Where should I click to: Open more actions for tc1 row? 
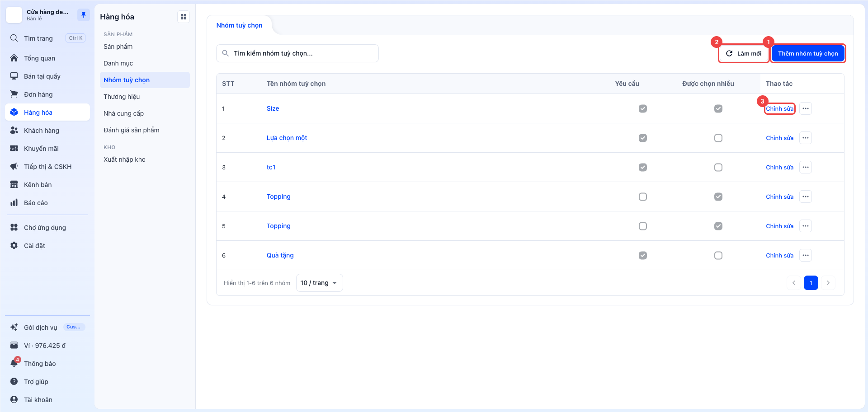pyautogui.click(x=806, y=167)
